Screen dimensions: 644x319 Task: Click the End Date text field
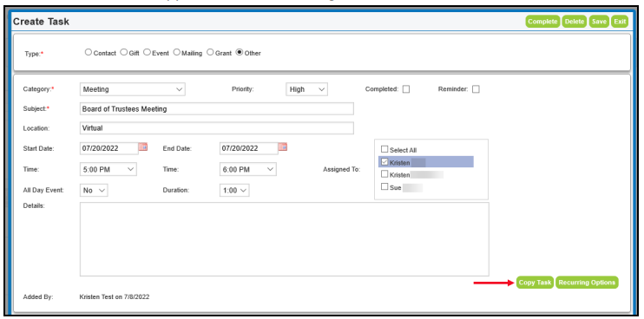point(249,148)
